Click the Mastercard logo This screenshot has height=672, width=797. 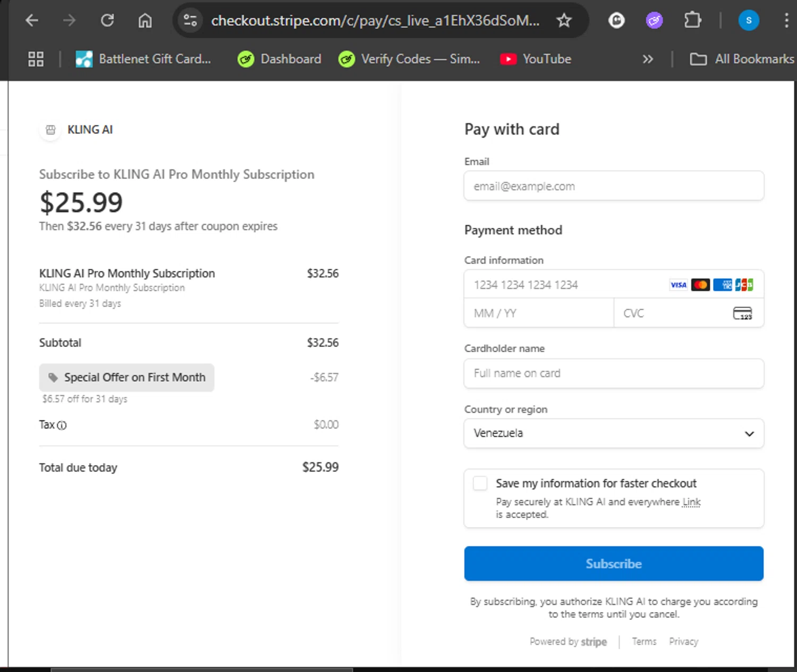pos(700,285)
